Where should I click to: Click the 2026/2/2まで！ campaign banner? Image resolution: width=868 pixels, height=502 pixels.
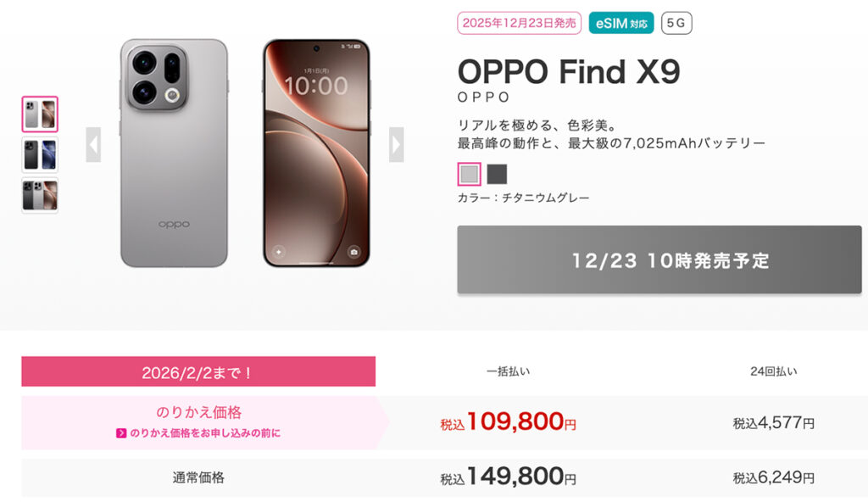tap(198, 371)
